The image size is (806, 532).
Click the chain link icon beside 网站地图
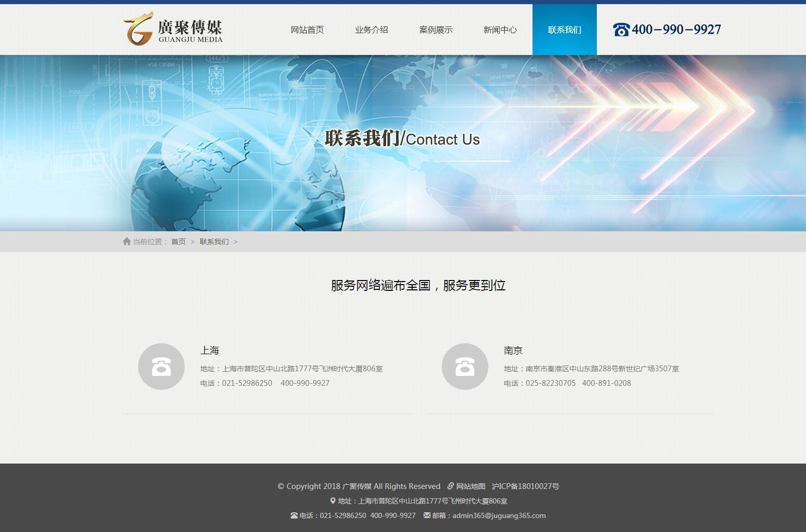tap(450, 486)
